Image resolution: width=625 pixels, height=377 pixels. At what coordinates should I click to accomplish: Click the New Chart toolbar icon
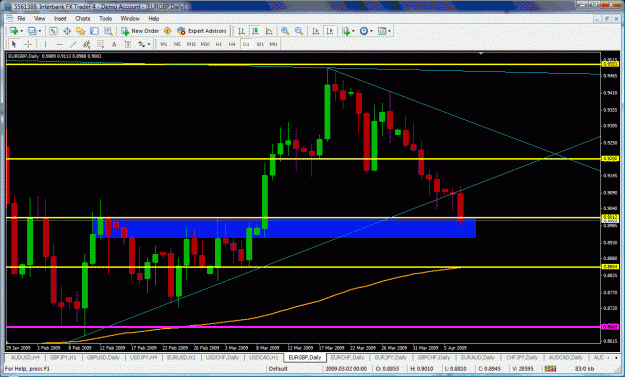[14, 31]
